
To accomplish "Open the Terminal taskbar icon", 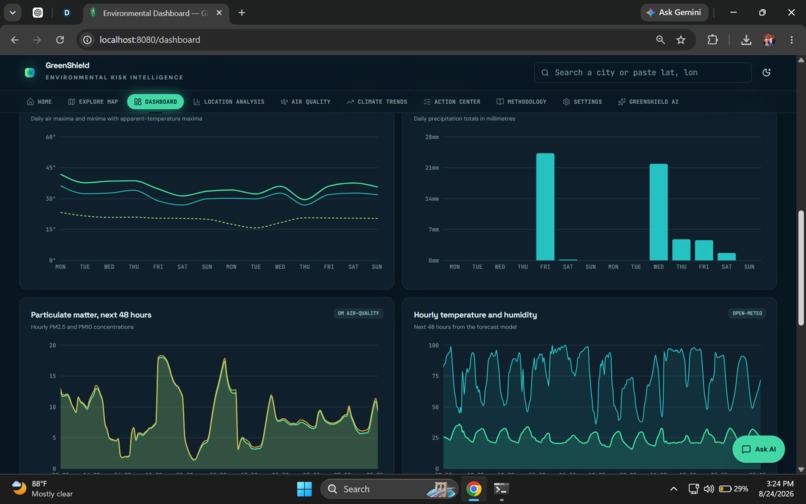I will click(x=501, y=489).
